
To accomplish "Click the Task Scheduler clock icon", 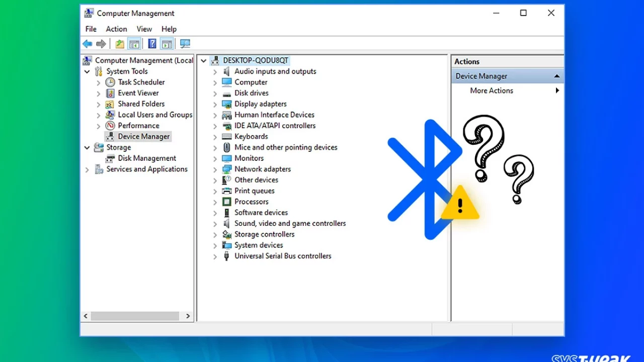I will coord(110,82).
